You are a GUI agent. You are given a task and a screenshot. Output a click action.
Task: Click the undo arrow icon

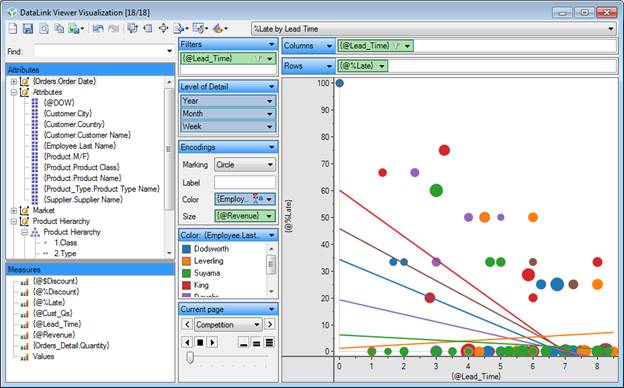(x=98, y=29)
